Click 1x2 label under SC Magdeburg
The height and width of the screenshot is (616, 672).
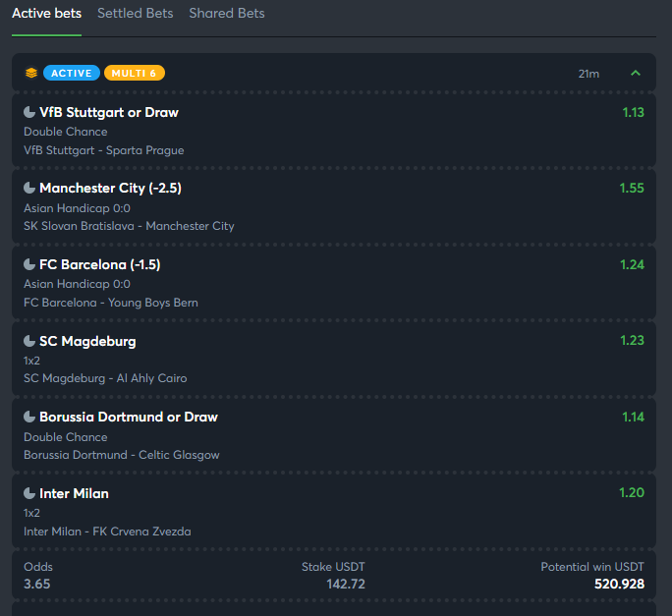point(31,361)
